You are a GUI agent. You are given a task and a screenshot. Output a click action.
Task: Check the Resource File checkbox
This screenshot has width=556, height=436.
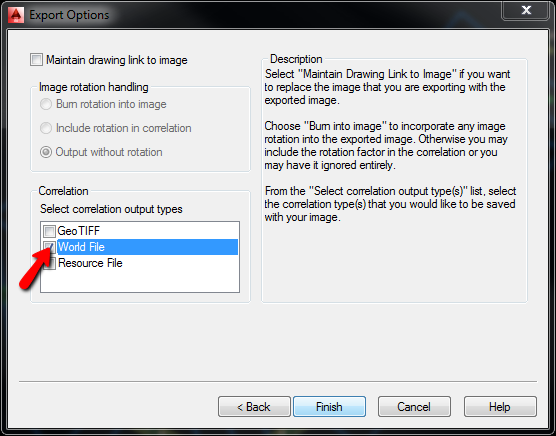point(49,263)
